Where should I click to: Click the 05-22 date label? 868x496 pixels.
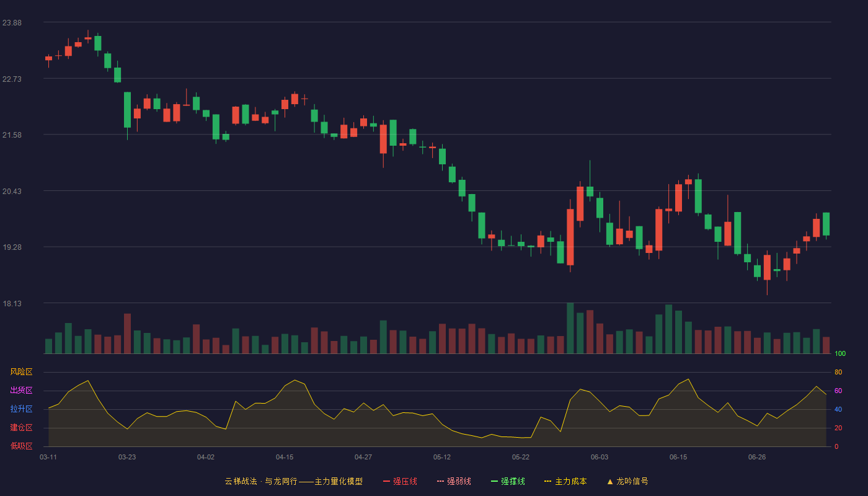pyautogui.click(x=521, y=457)
